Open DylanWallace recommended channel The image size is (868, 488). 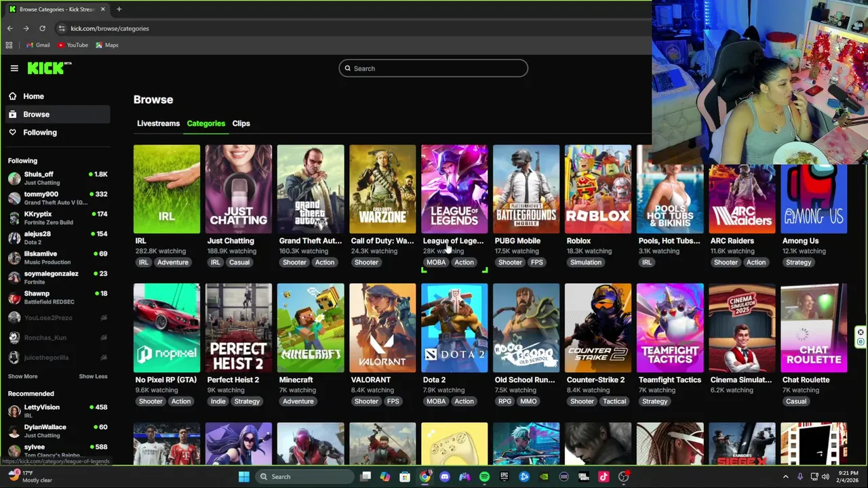tap(58, 431)
